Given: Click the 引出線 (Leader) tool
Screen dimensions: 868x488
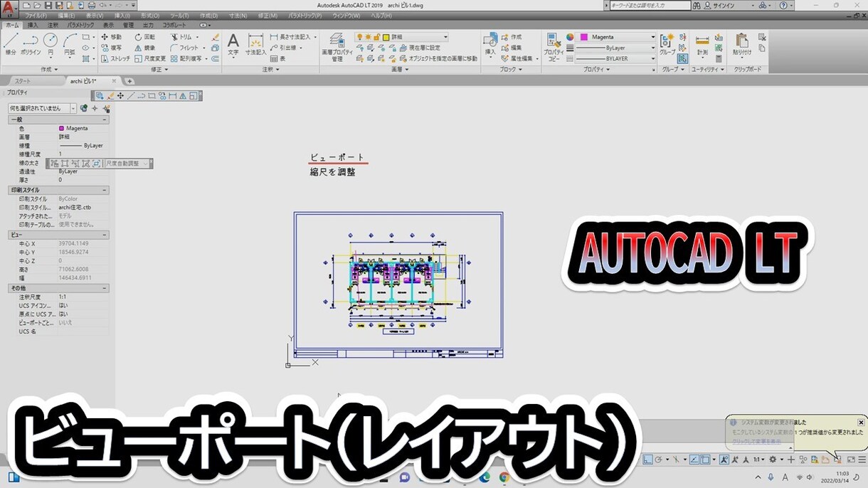Looking at the screenshot, I should [285, 48].
